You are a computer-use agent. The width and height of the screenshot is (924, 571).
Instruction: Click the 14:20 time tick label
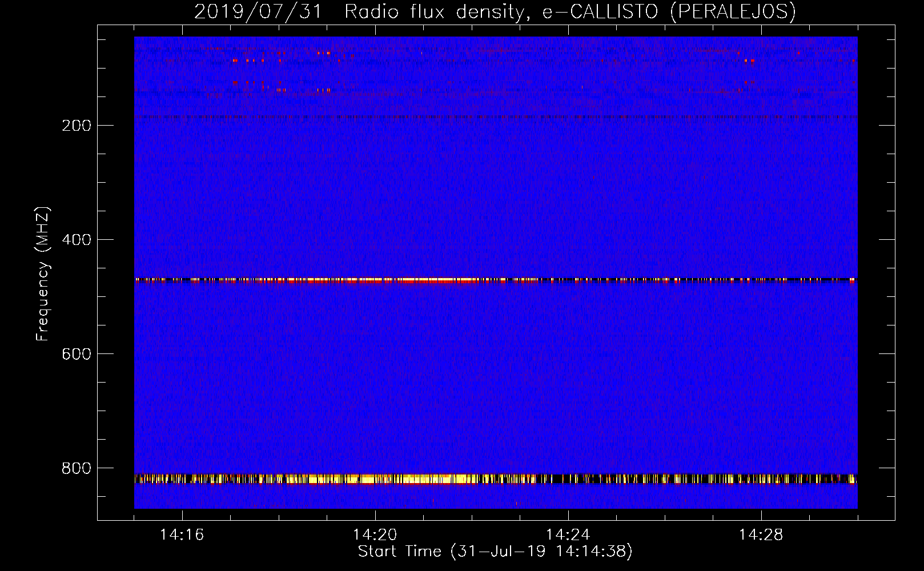click(x=375, y=535)
